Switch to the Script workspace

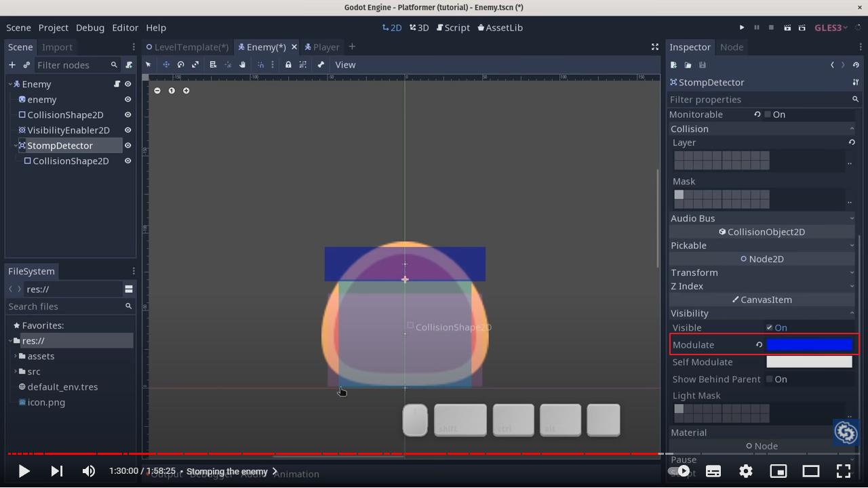[453, 28]
